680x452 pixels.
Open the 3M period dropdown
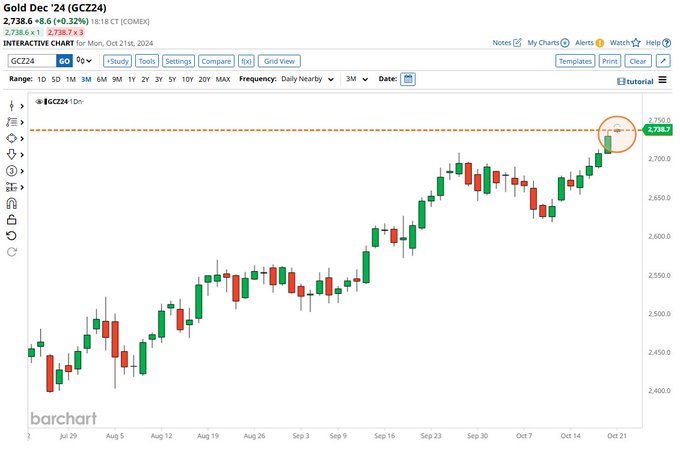tap(357, 79)
